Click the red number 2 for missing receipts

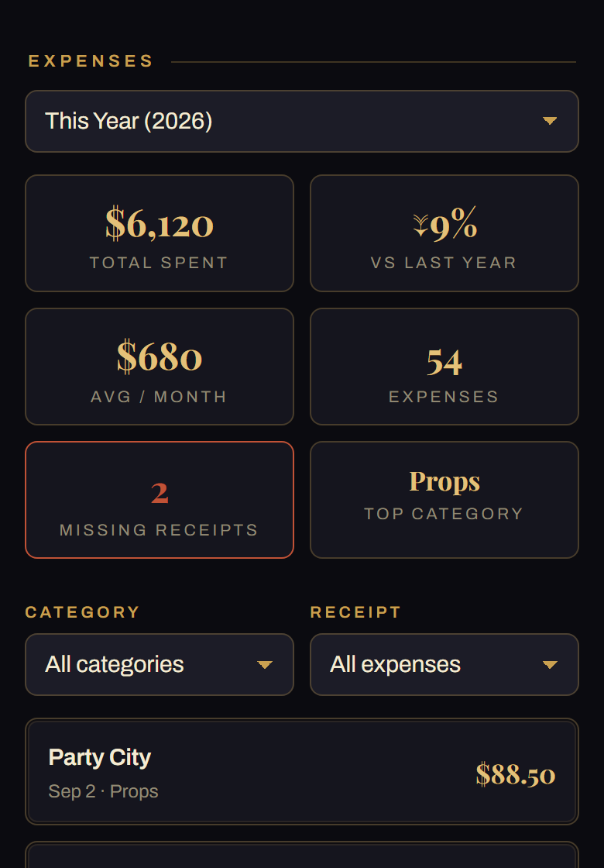click(x=160, y=493)
